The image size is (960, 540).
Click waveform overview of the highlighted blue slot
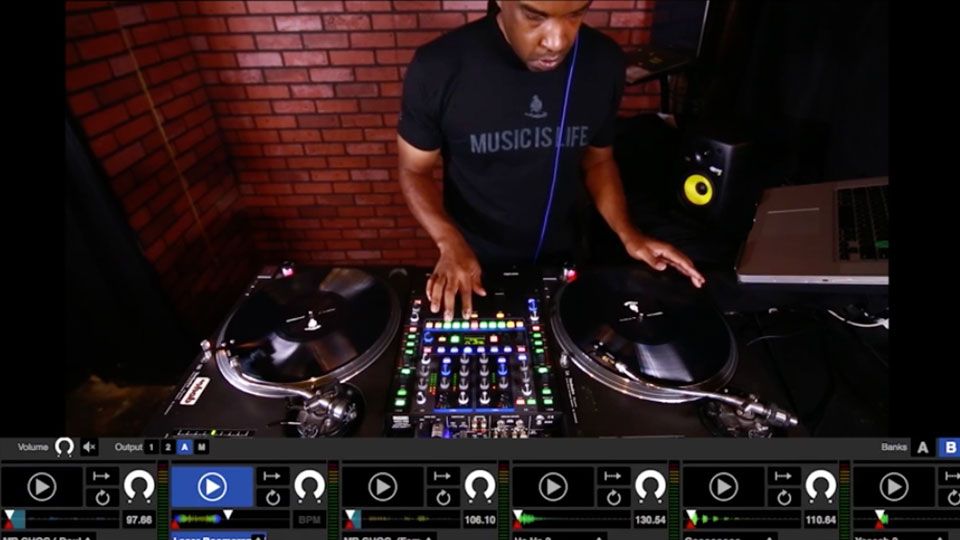click(231, 520)
